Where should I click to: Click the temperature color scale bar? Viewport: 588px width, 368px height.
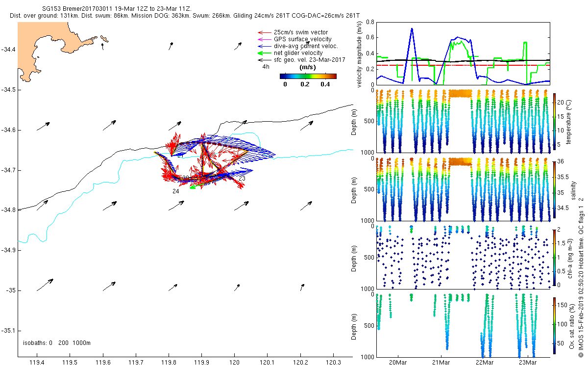555,121
